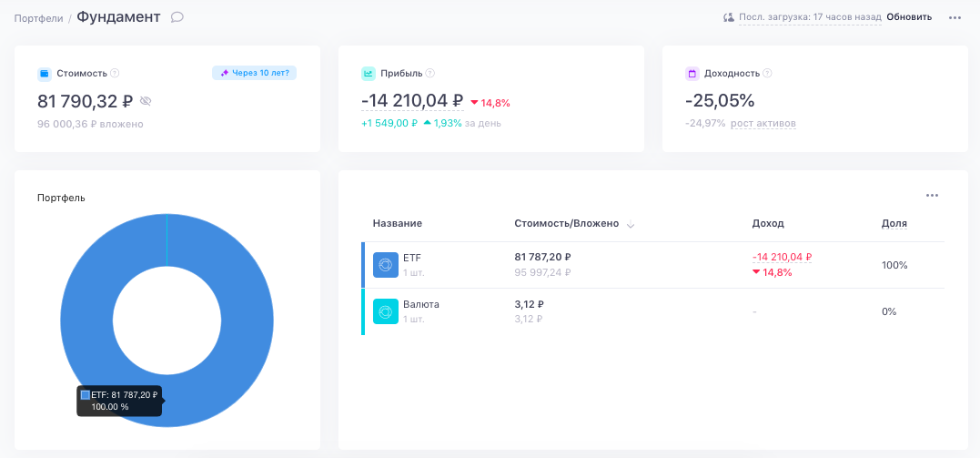This screenshot has width=980, height=458.
Task: Click the calendar icon next to Доходность
Action: point(692,74)
